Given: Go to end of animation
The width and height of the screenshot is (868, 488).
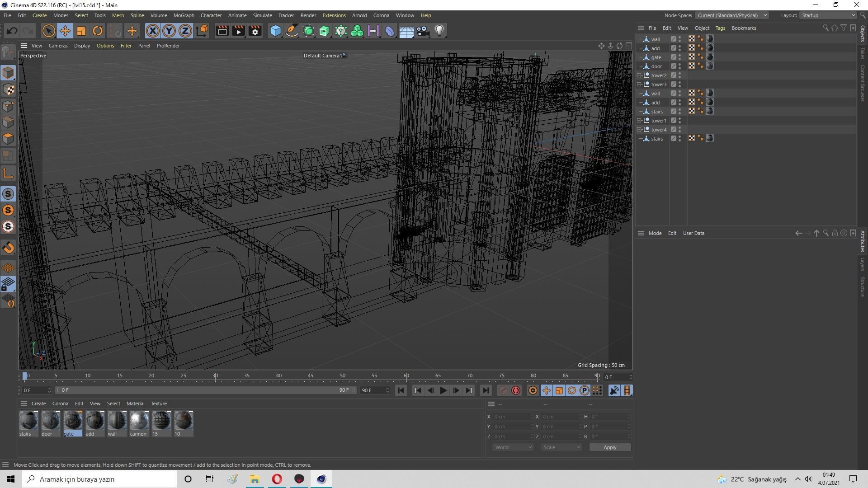Looking at the screenshot, I should (486, 390).
